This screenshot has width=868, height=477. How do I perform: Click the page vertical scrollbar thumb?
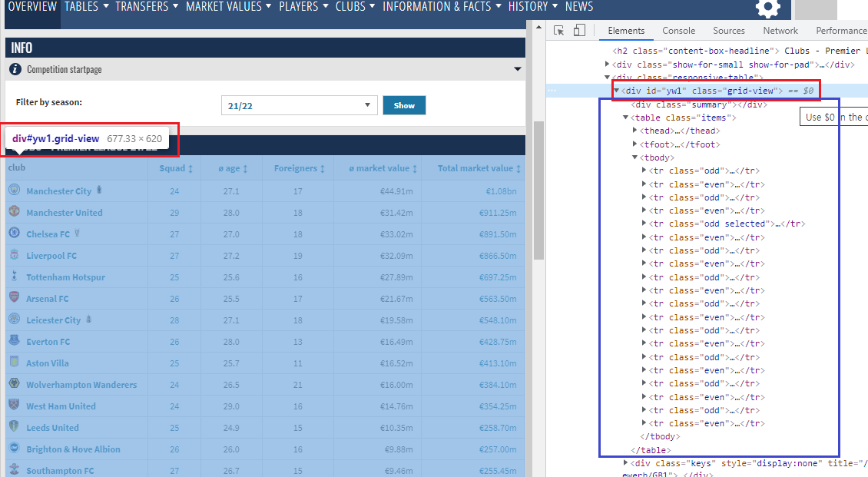538,191
